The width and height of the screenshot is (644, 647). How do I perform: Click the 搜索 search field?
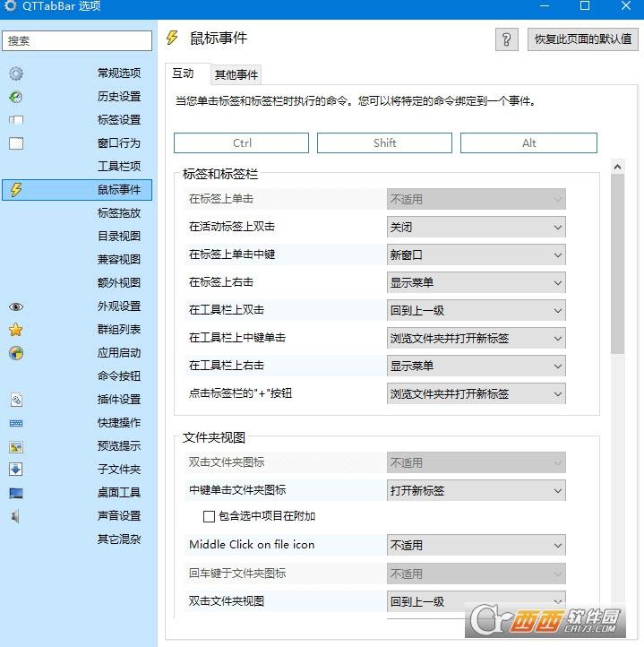(77, 41)
